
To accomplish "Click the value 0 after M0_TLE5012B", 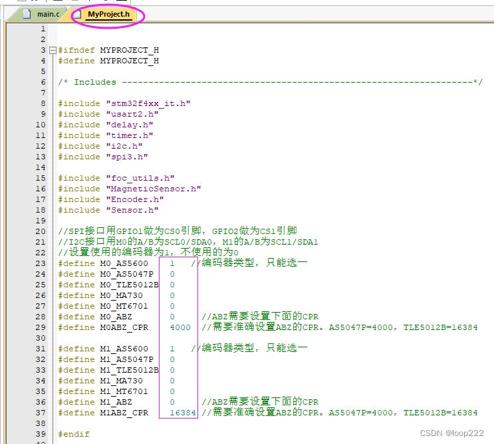I will coord(172,285).
